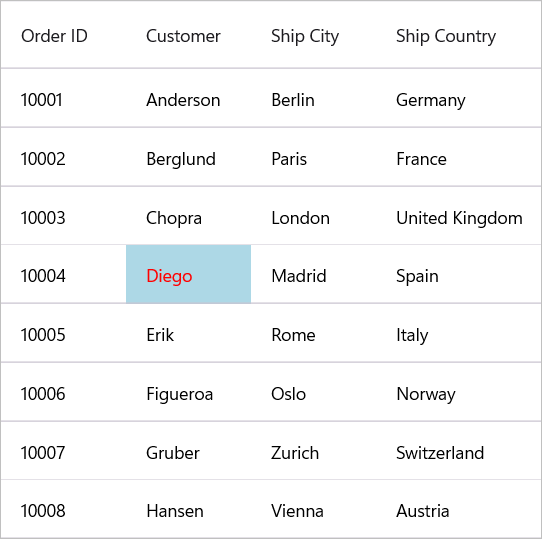Viewport: 542px width, 539px height.
Task: Select order 10001 cell
Action: tap(63, 98)
